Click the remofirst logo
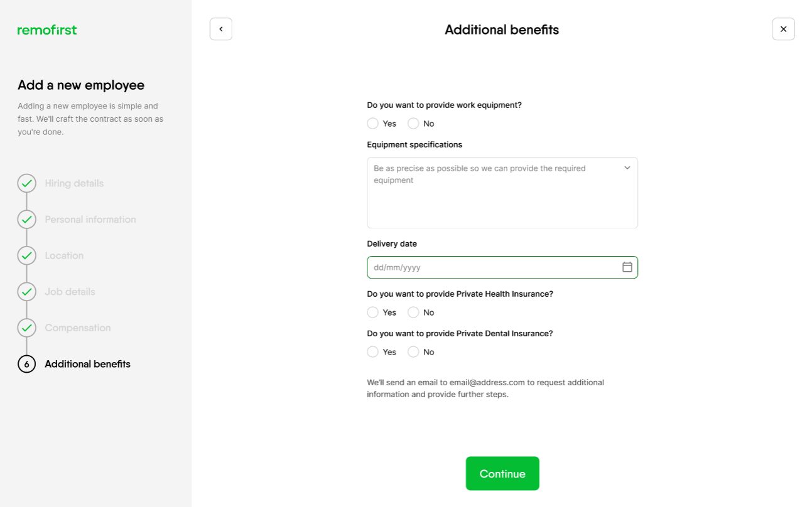 (x=47, y=29)
